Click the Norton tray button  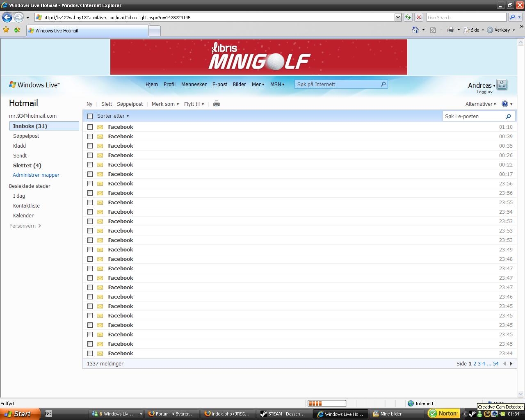[443, 413]
